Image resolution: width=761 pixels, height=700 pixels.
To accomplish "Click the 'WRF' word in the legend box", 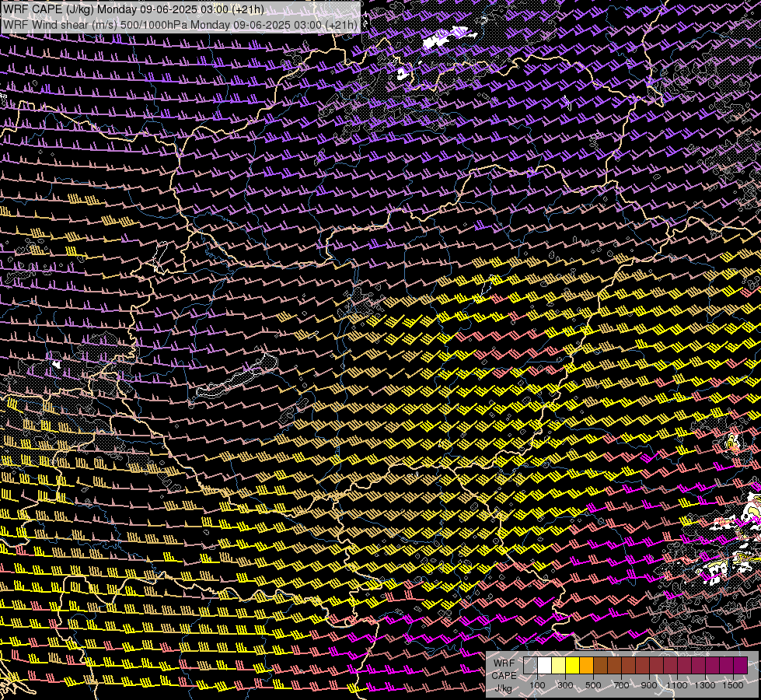I will click(504, 663).
